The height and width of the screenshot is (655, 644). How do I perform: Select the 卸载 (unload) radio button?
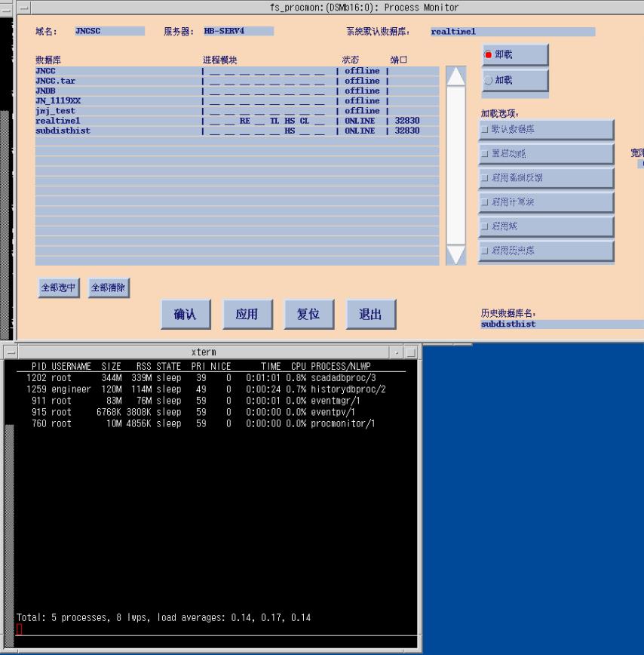[488, 55]
